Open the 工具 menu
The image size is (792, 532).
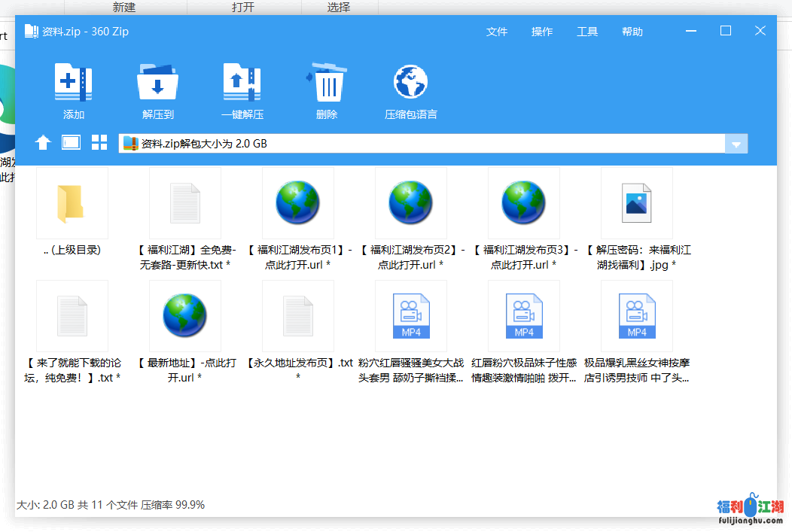click(x=587, y=32)
